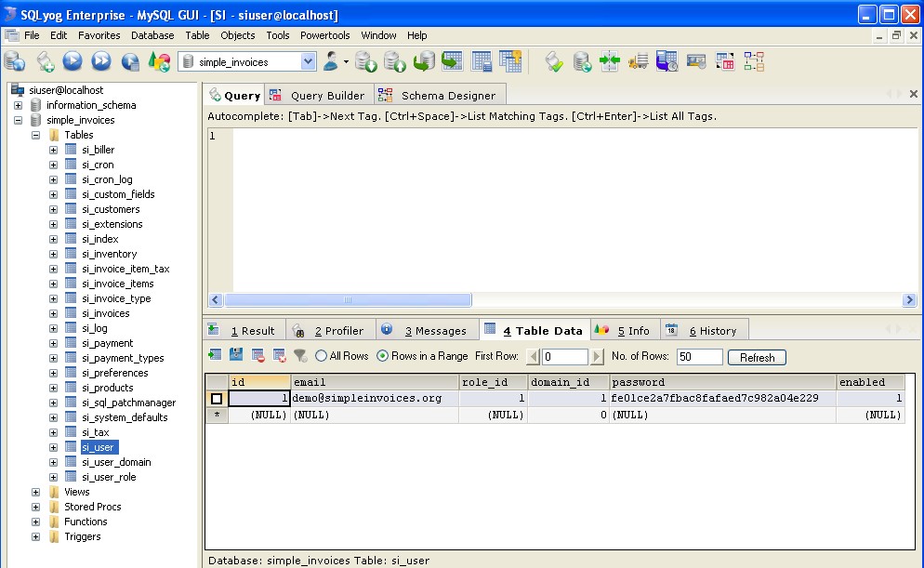Image resolution: width=924 pixels, height=568 pixels.
Task: Expand the Triggers folder
Action: pyautogui.click(x=36, y=536)
